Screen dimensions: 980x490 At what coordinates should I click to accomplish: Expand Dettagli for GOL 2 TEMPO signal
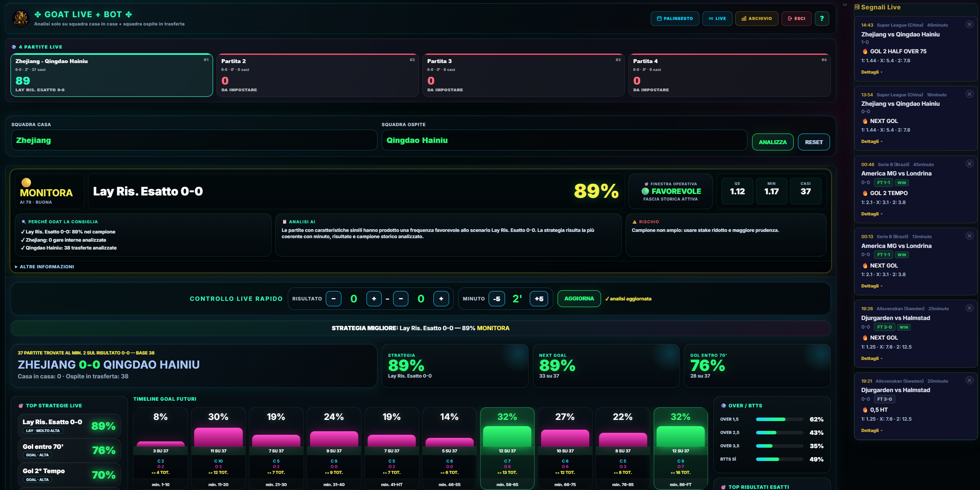pyautogui.click(x=872, y=214)
